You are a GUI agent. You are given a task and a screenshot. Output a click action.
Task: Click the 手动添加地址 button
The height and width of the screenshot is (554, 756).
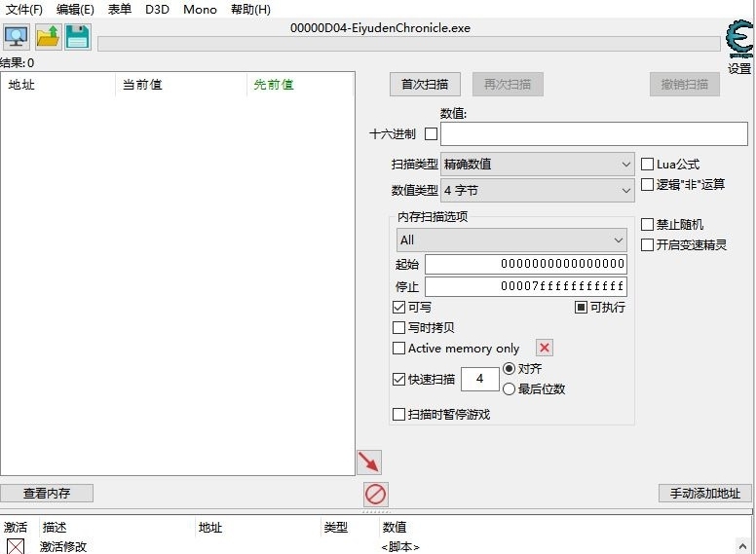pyautogui.click(x=705, y=493)
